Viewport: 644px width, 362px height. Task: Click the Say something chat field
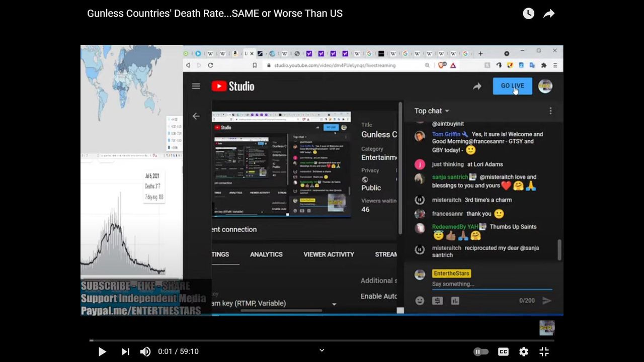(491, 284)
